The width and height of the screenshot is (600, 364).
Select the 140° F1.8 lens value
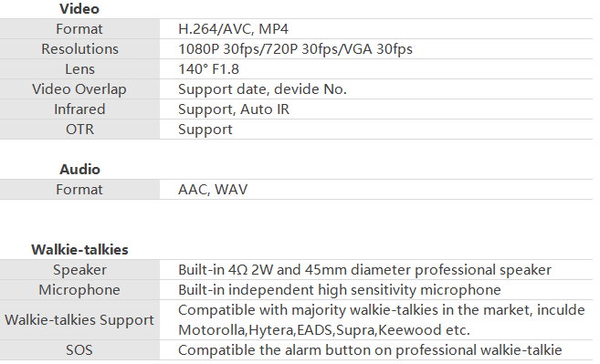[x=208, y=69]
